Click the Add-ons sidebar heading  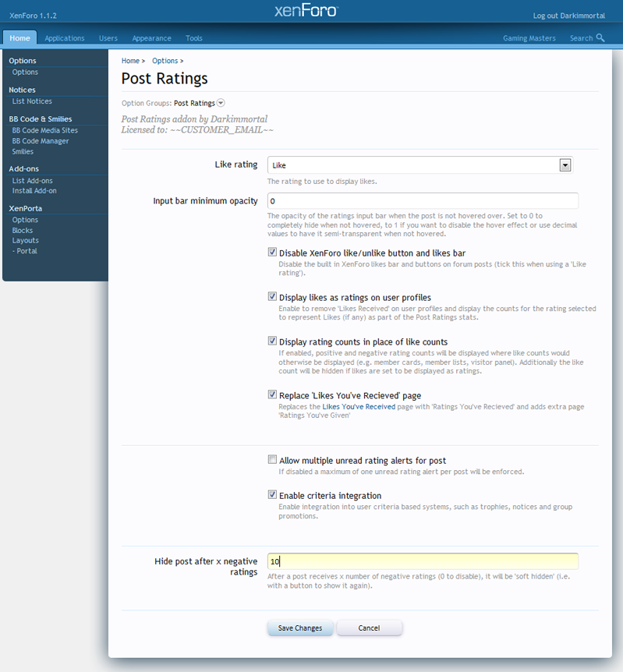(24, 169)
